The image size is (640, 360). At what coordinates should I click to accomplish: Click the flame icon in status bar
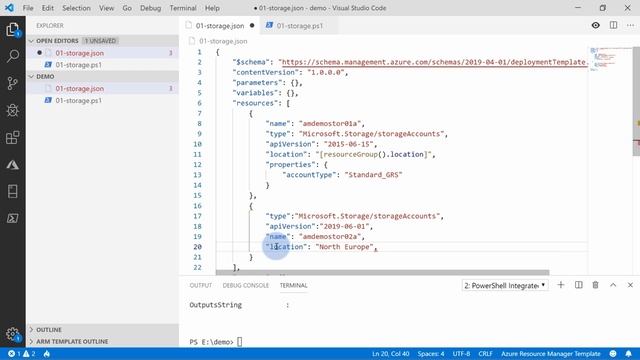click(47, 353)
